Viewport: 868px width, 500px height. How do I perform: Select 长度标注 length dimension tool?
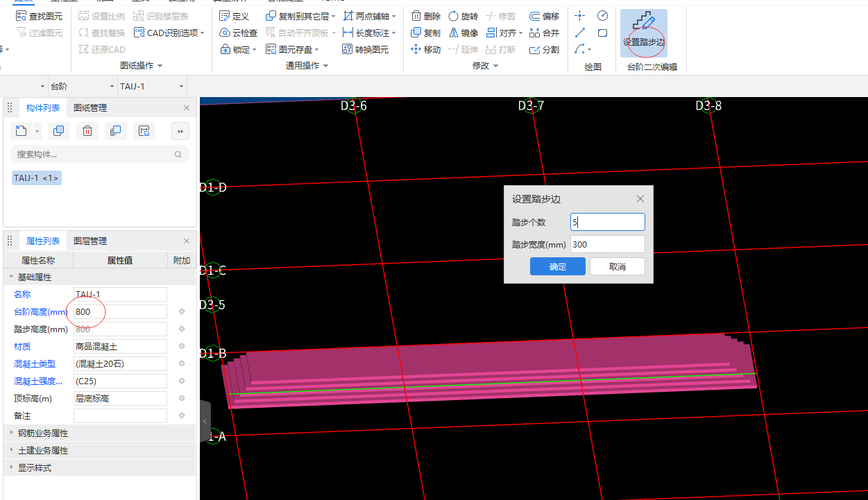[x=370, y=33]
